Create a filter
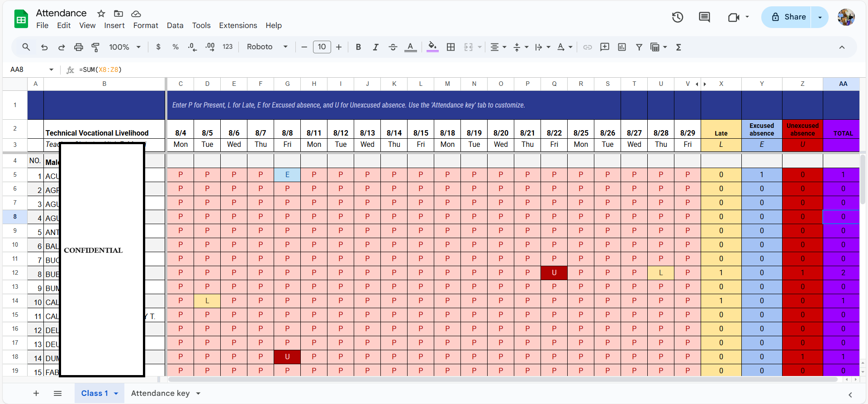 [639, 47]
